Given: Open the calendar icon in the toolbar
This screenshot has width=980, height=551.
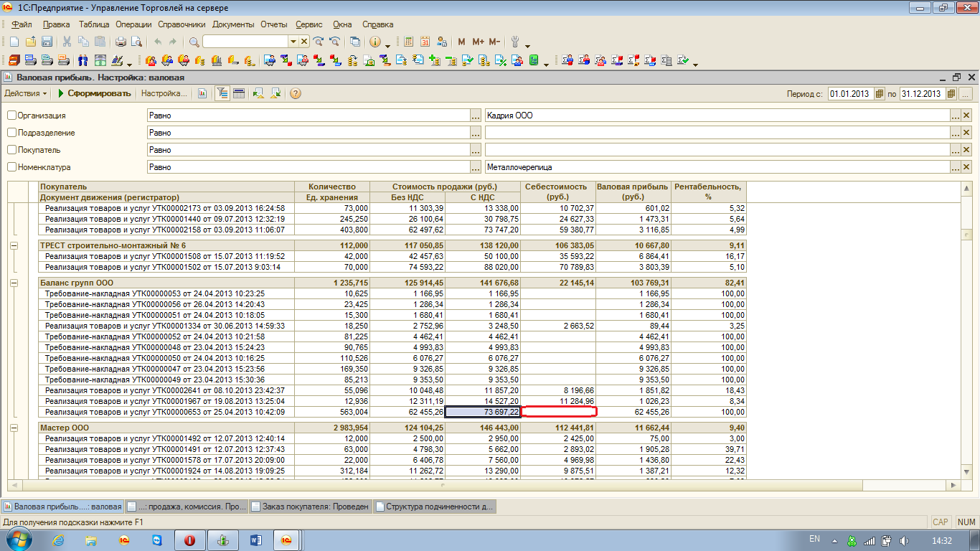Looking at the screenshot, I should coord(425,42).
